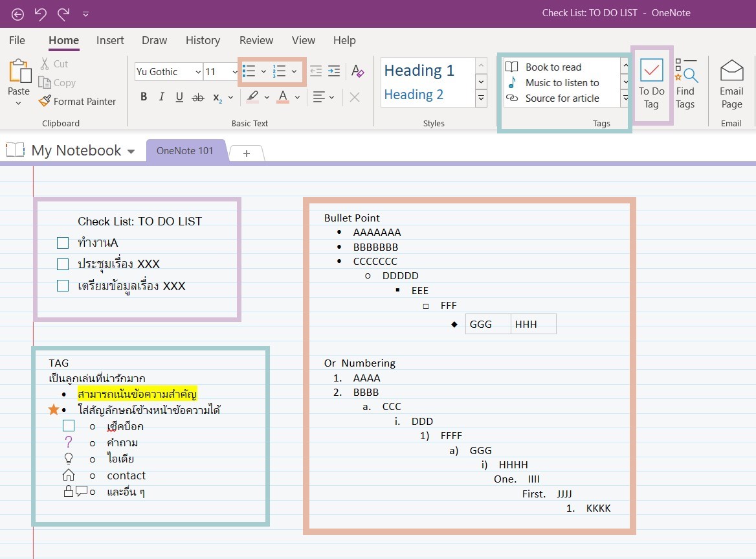Screen dimensions: 756x559
Task: Apply the Heading 1 style
Action: [419, 71]
